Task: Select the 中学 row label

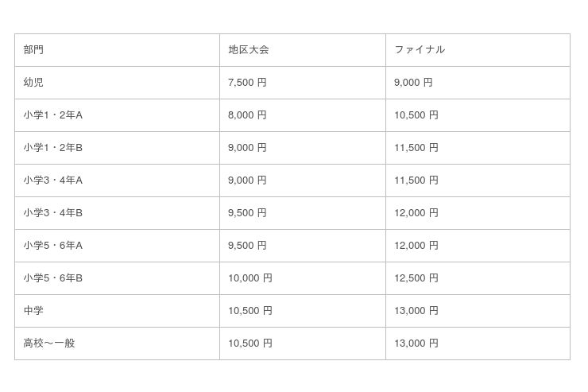Action: [x=33, y=311]
